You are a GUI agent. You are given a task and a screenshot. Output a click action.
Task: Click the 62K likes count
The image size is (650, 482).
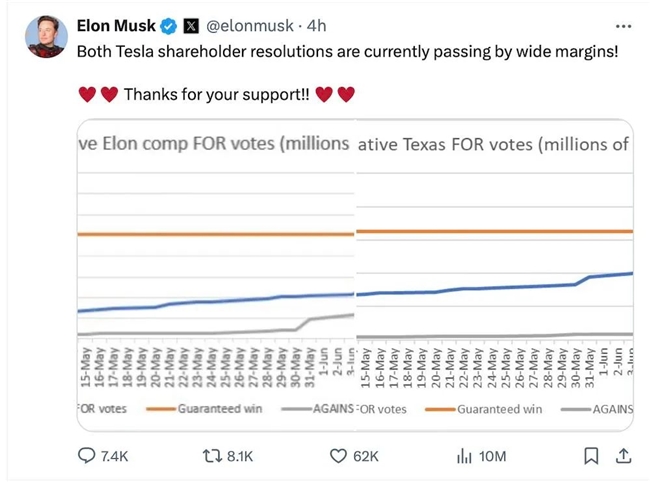[366, 456]
